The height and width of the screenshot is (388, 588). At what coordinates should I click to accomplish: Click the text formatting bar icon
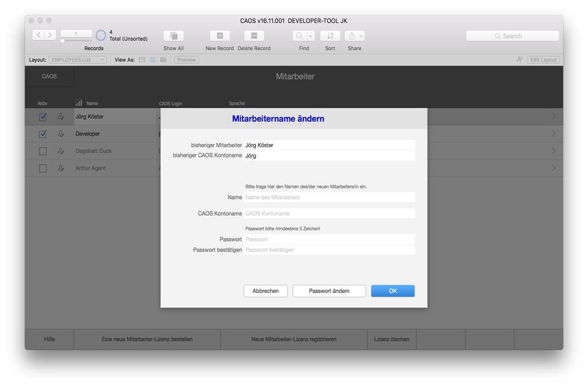point(519,59)
